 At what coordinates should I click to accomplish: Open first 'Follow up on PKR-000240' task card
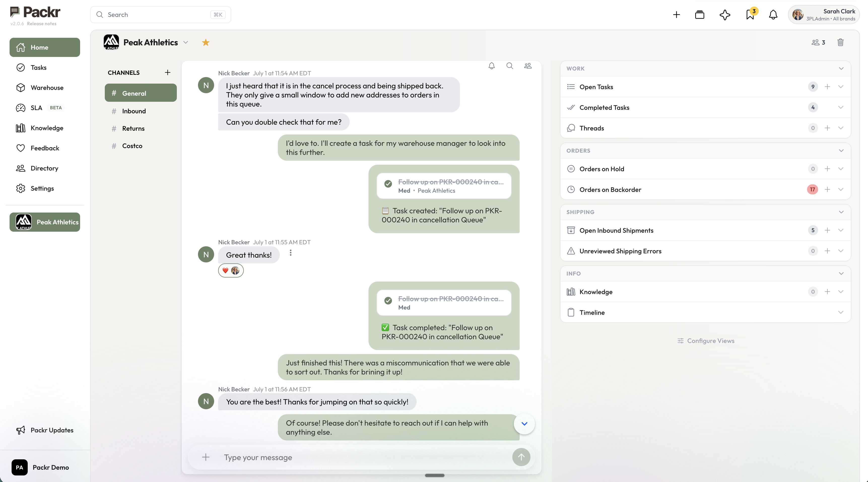[444, 186]
